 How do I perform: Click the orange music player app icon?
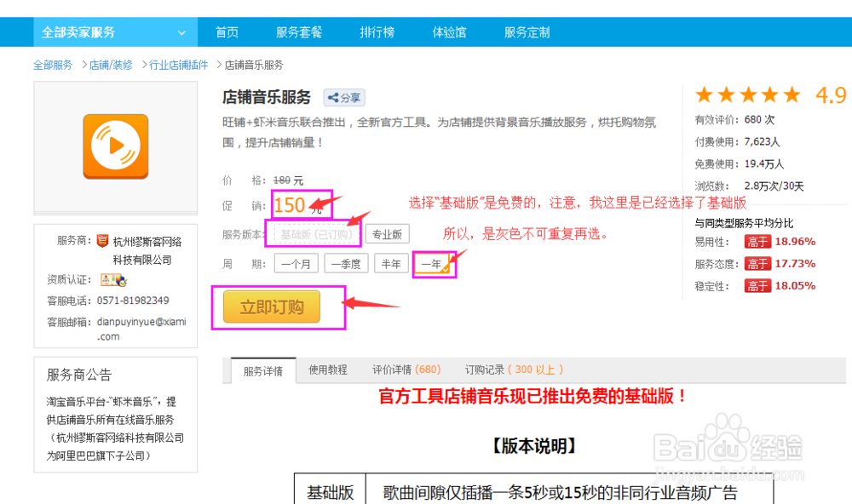pyautogui.click(x=115, y=146)
